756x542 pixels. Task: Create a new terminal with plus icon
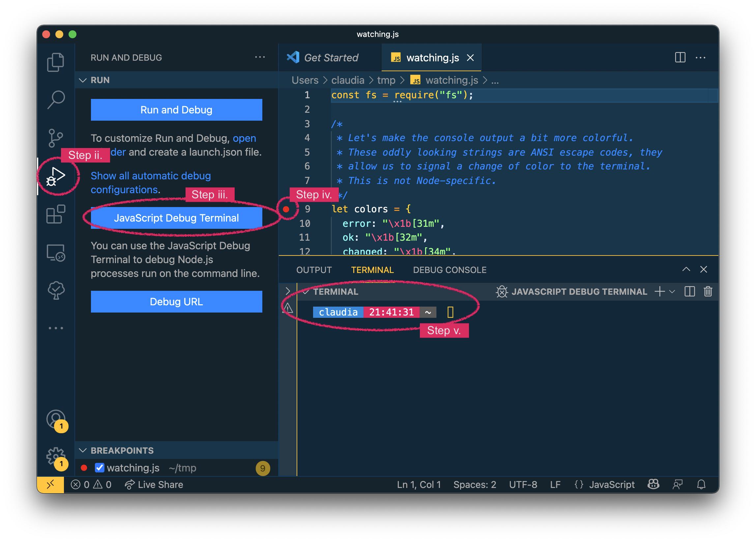point(659,291)
